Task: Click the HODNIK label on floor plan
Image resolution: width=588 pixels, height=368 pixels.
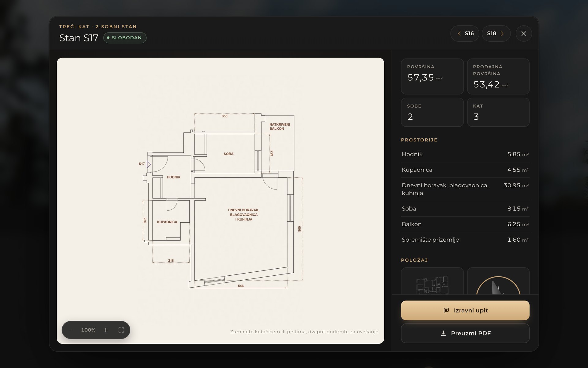Action: (x=173, y=177)
